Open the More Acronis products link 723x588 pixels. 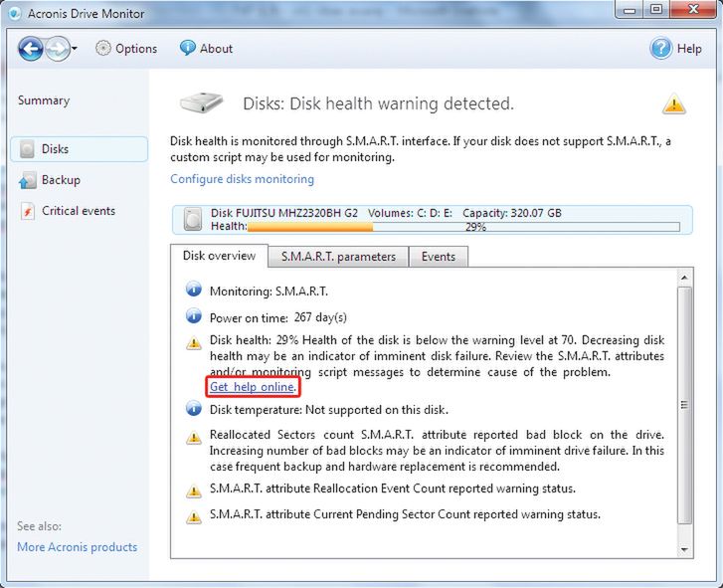click(x=77, y=547)
